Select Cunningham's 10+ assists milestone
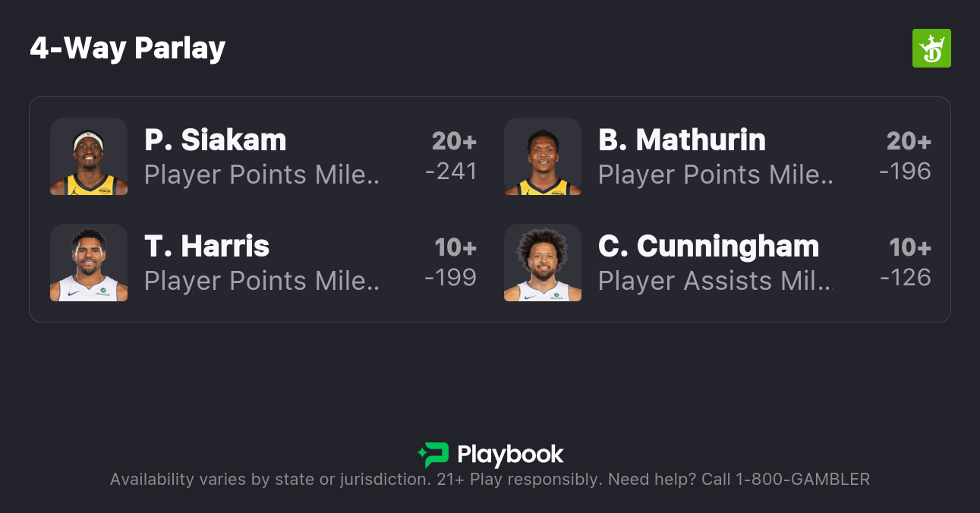This screenshot has width=980, height=513. pos(910,247)
